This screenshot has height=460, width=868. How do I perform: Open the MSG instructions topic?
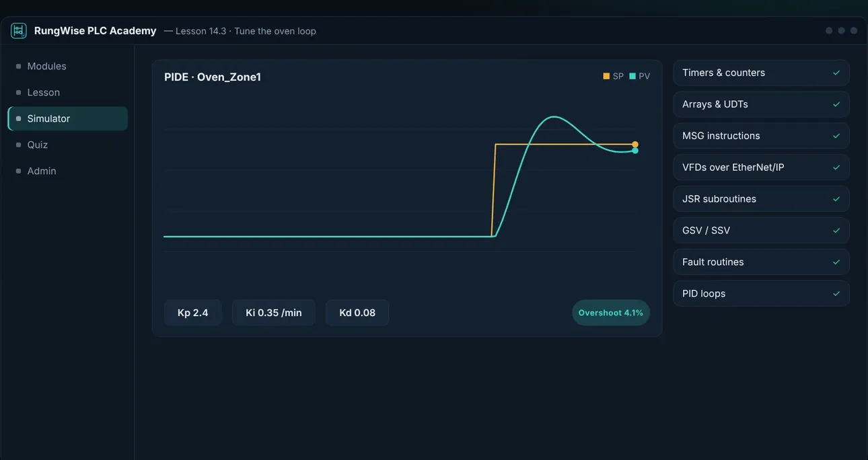coord(761,136)
